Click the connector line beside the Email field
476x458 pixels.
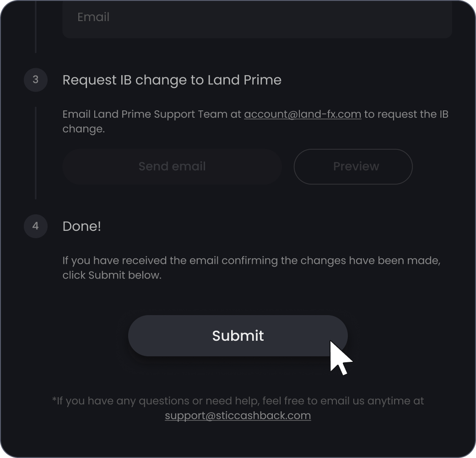(x=36, y=27)
